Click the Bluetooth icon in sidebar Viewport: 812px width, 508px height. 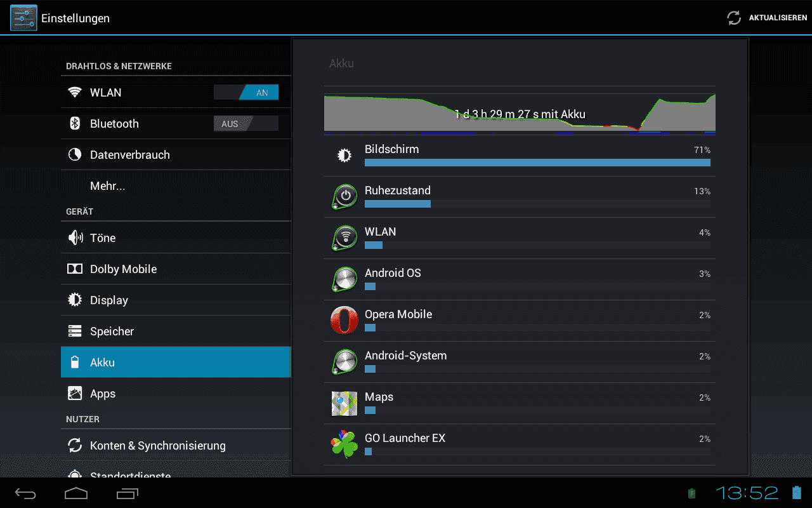pos(75,124)
